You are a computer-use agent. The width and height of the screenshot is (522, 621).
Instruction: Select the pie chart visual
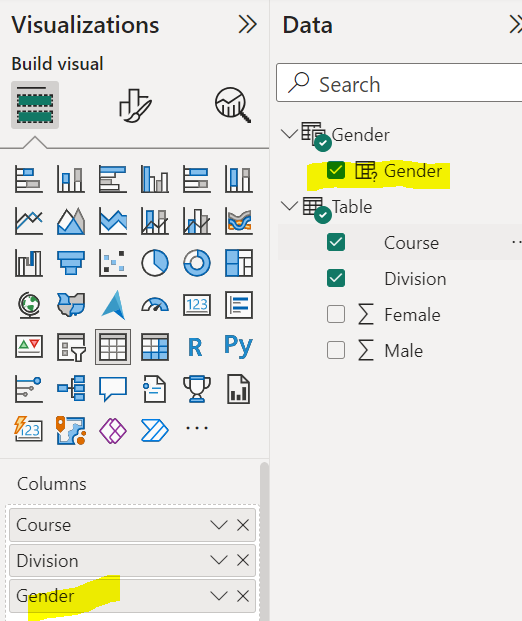click(x=155, y=263)
